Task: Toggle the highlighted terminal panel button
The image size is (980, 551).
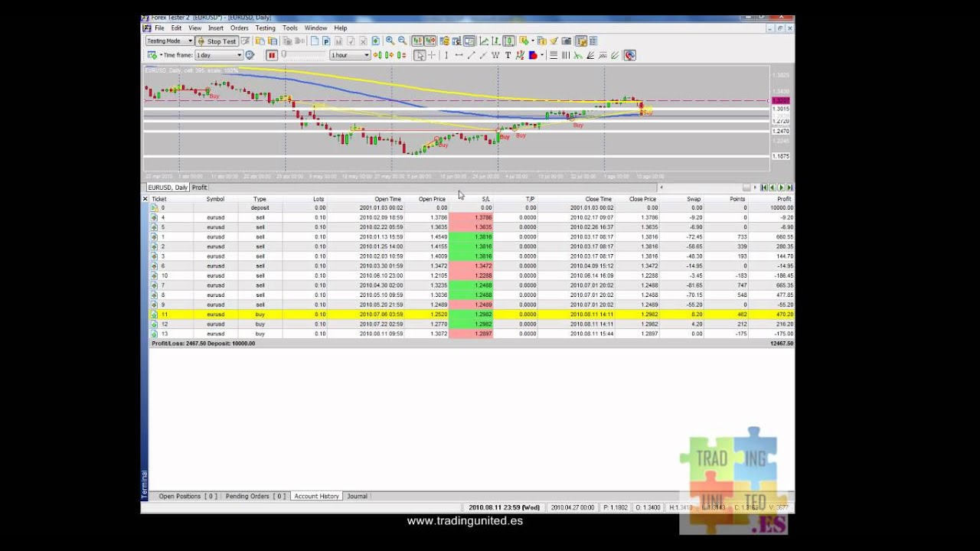Action: [x=581, y=41]
